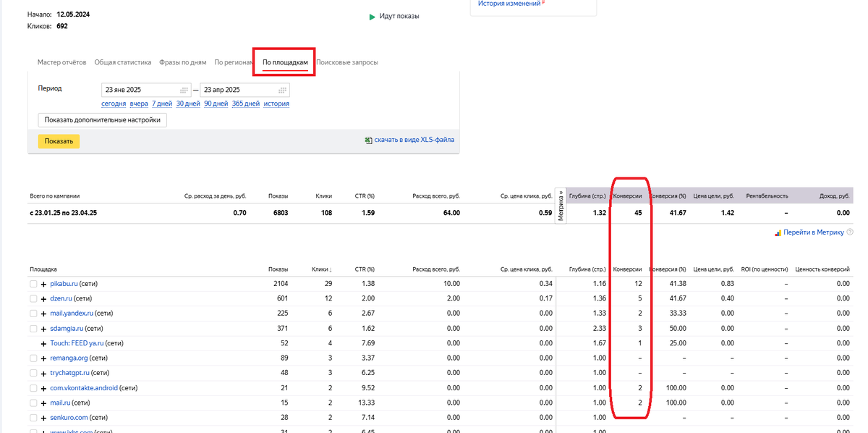Screen dimensions: 868x433
Task: Open calendar for end date 23 апр 2025
Action: pos(282,91)
